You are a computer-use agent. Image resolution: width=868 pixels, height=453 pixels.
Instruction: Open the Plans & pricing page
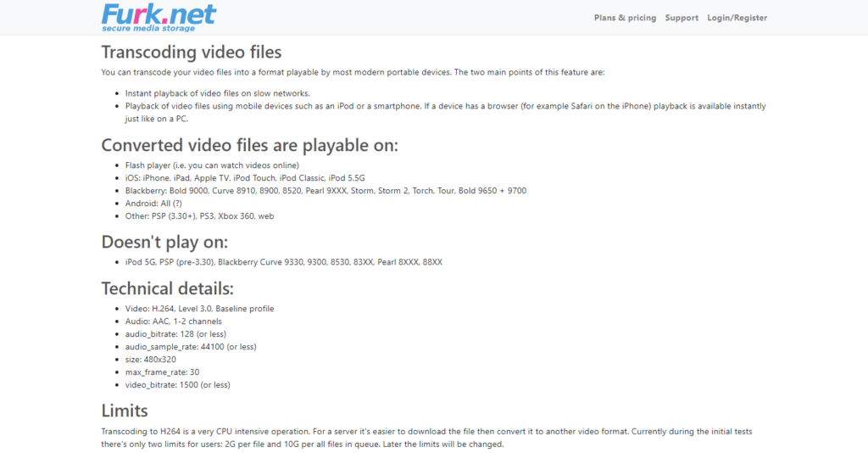[625, 18]
